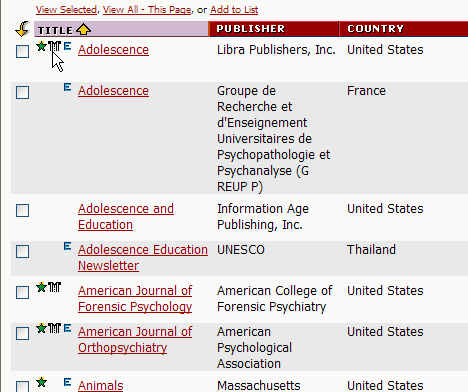This screenshot has height=392, width=468.
Task: Select checkbox for American Journal of Orthopsychiatry
Action: 23,333
